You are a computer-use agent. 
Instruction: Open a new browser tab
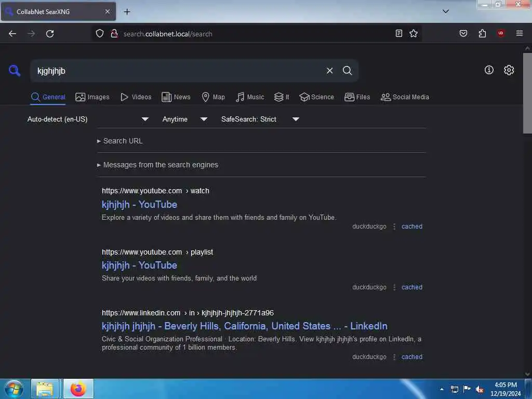[127, 12]
